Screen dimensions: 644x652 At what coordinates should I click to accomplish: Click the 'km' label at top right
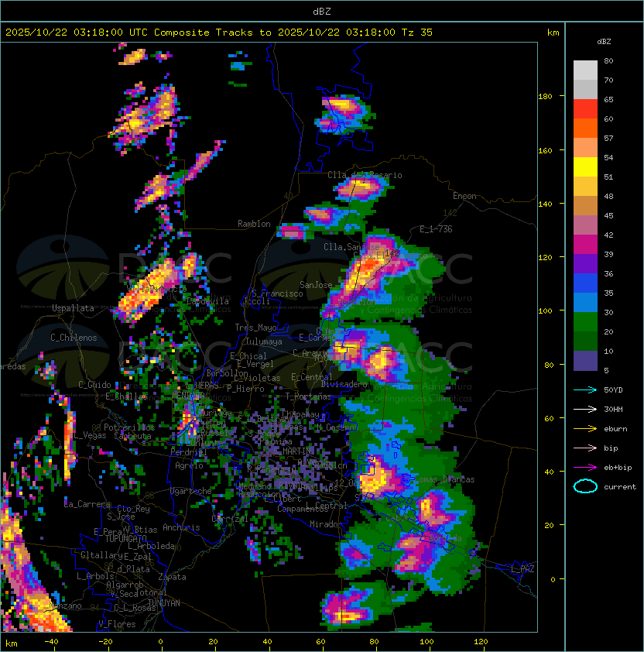(x=553, y=33)
